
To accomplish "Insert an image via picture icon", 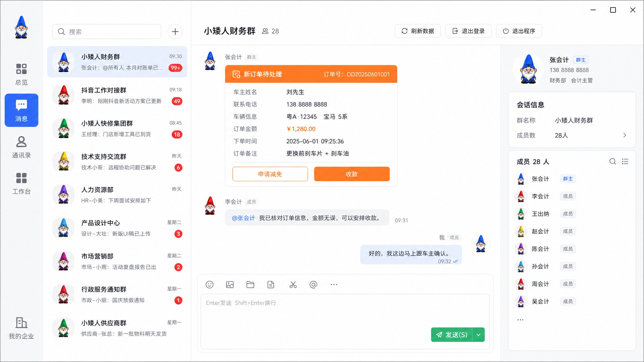I will click(230, 285).
